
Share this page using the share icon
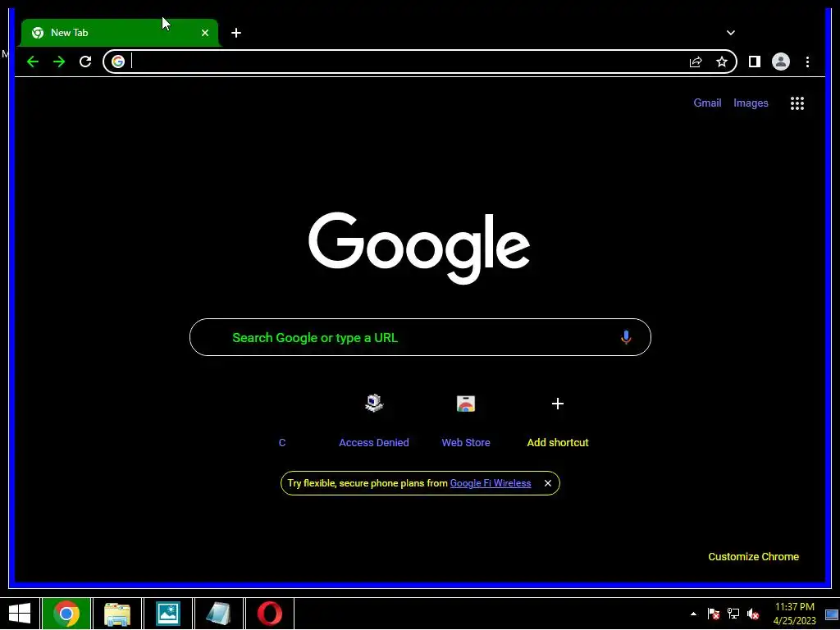(x=696, y=62)
